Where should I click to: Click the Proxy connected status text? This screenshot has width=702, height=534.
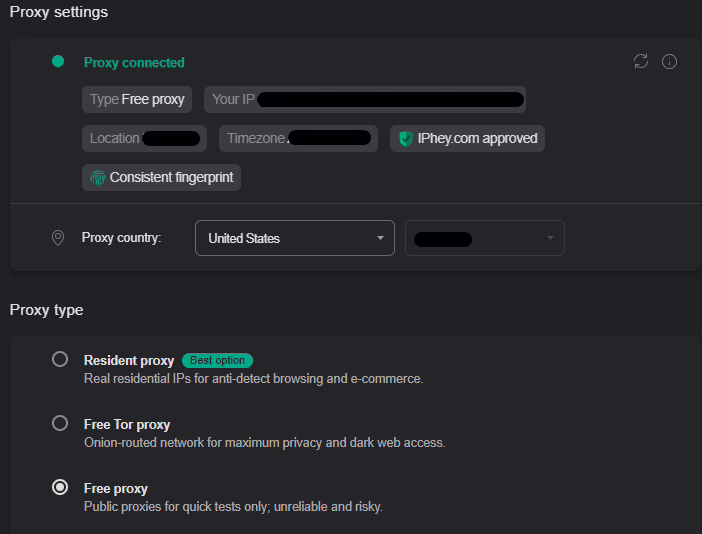click(134, 62)
